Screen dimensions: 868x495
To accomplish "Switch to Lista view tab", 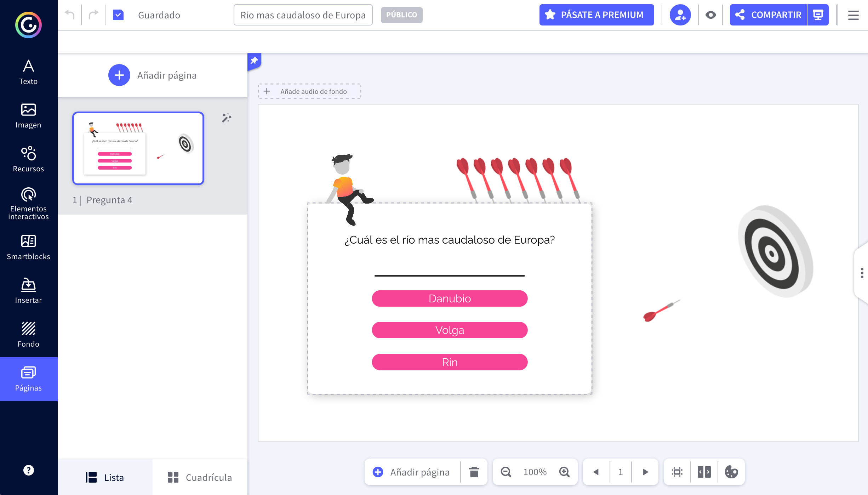I will click(105, 477).
